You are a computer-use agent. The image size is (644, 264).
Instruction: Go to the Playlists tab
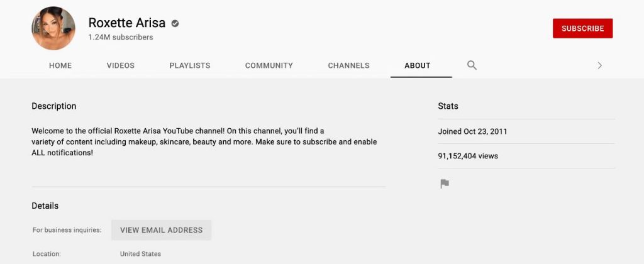tap(190, 66)
